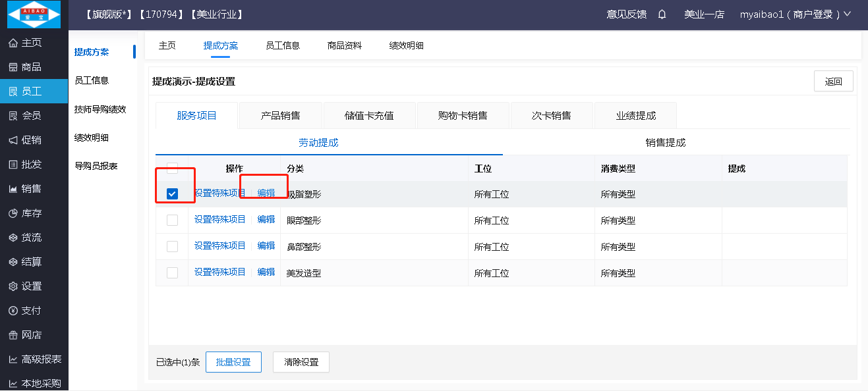Image resolution: width=868 pixels, height=391 pixels.
Task: Click the 设置 gear icon
Action: [x=13, y=286]
